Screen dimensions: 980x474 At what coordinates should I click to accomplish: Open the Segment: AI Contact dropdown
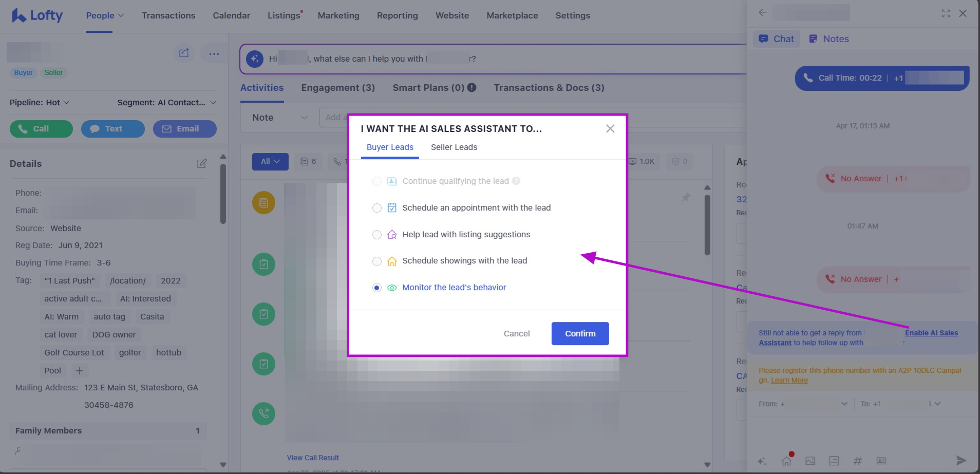166,103
